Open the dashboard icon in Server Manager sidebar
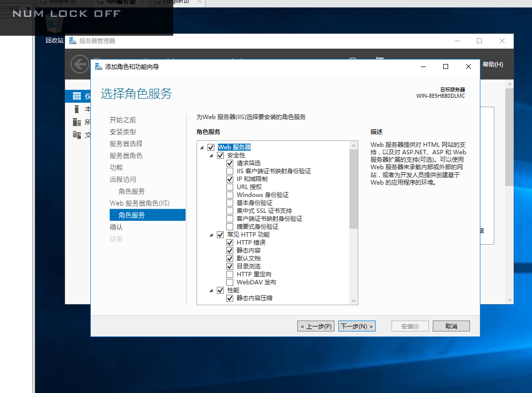The height and width of the screenshot is (393, 532). click(x=77, y=96)
